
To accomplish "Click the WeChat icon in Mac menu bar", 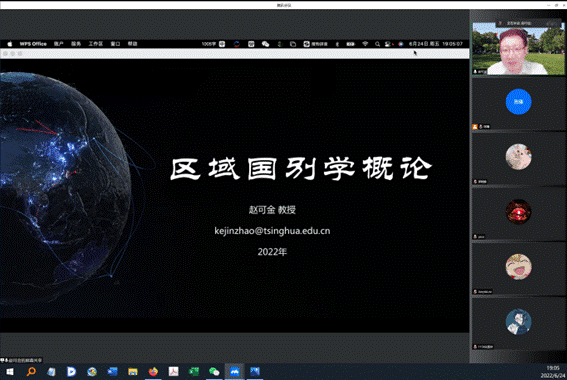I will [265, 44].
